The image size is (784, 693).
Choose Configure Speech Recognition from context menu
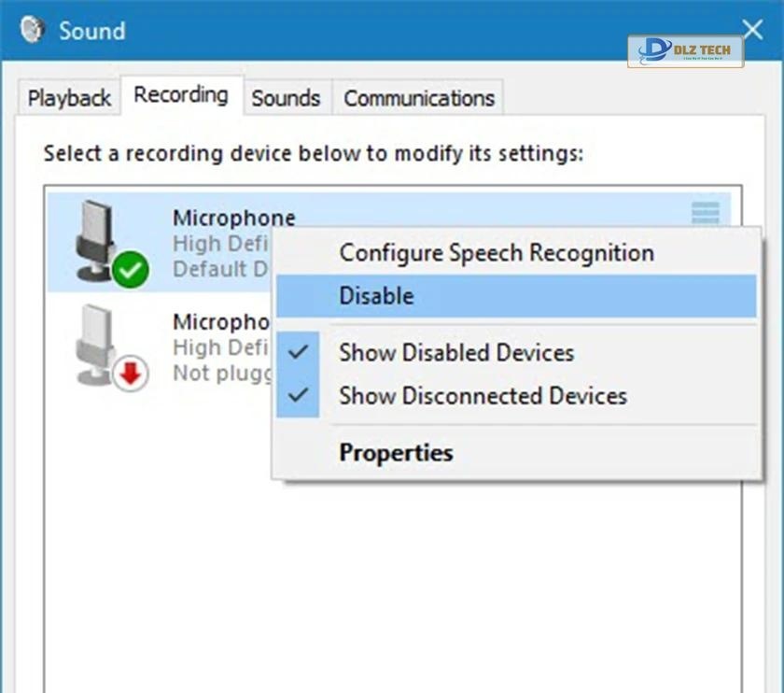tap(496, 253)
